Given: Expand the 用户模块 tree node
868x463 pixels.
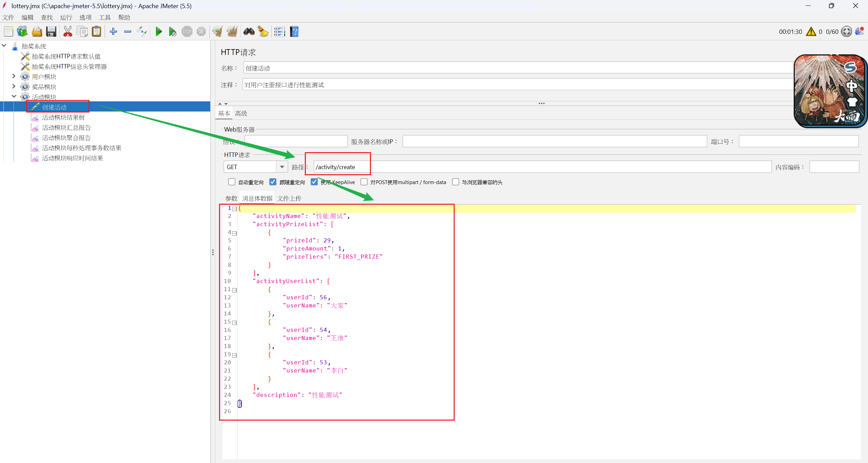Looking at the screenshot, I should click(x=14, y=76).
